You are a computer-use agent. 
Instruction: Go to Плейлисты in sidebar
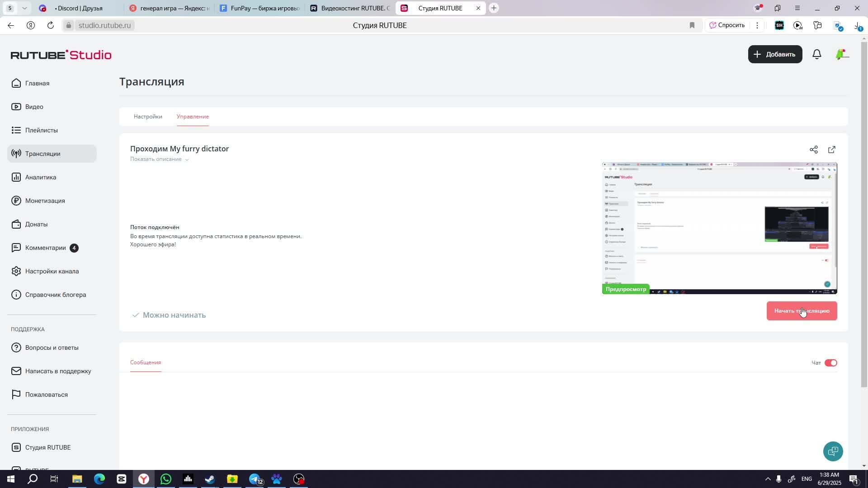click(35, 130)
